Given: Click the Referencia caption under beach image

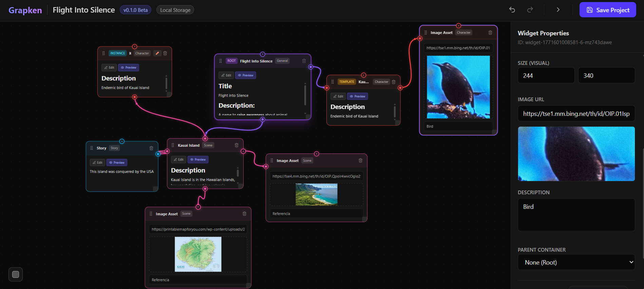Looking at the screenshot, I should [x=317, y=214].
